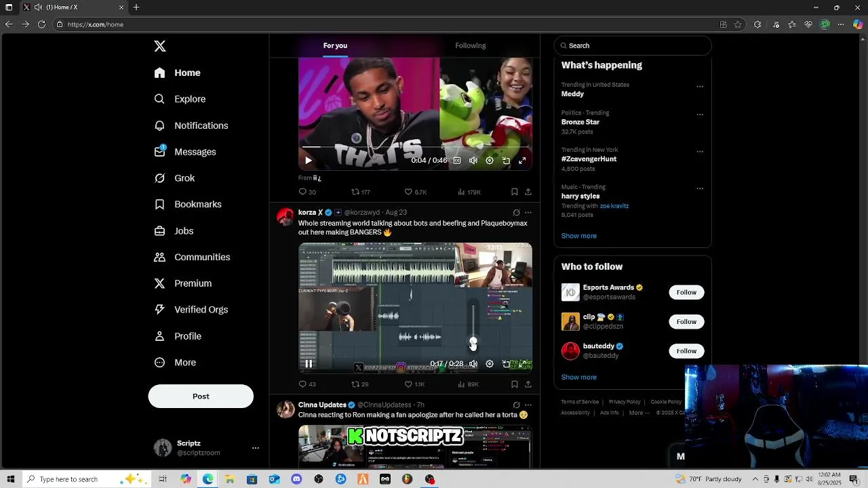Open the zoe kravitz trend link
This screenshot has height=488, width=868.
[x=614, y=206]
